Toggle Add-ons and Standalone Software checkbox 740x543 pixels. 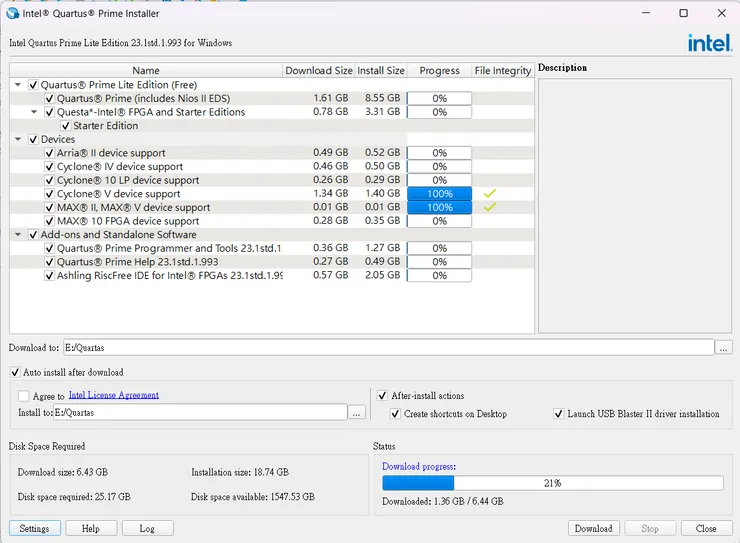tap(33, 235)
